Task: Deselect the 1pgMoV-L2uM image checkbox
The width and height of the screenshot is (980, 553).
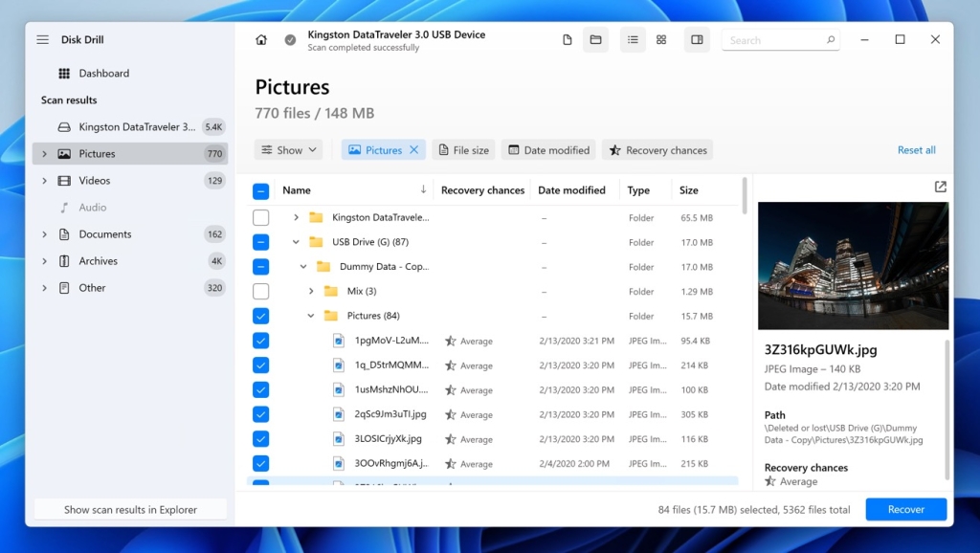Action: (x=260, y=340)
